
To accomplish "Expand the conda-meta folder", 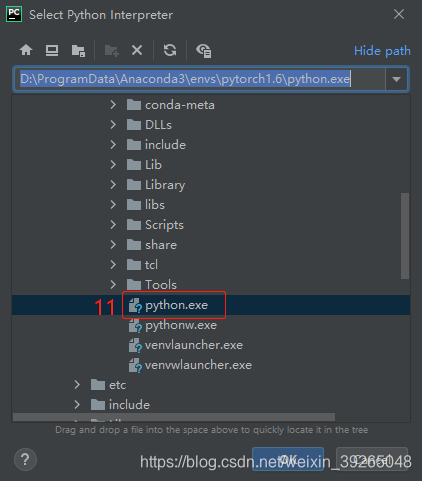I will 113,105.
